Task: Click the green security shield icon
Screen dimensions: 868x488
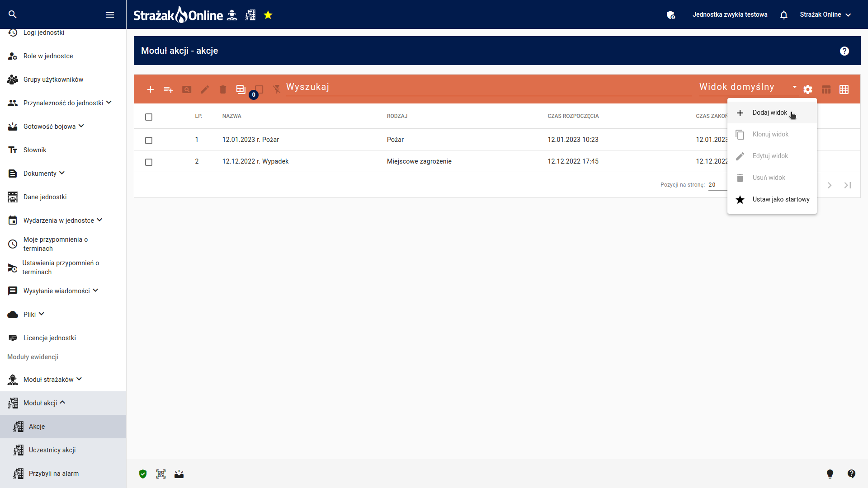Action: click(x=143, y=474)
